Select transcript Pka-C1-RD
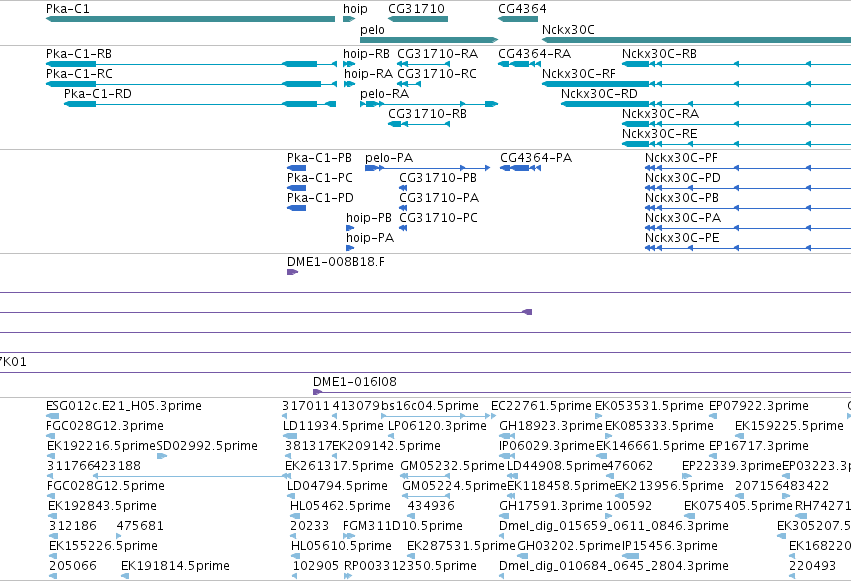The height and width of the screenshot is (581, 851). click(x=200, y=104)
